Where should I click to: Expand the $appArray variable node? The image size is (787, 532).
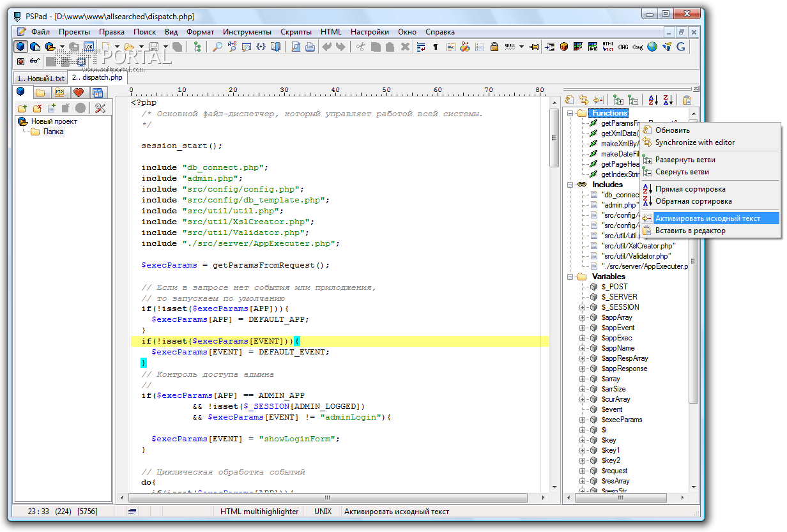pos(582,317)
